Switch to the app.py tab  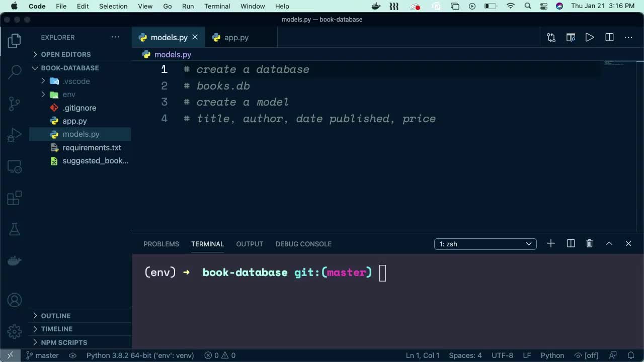point(235,37)
